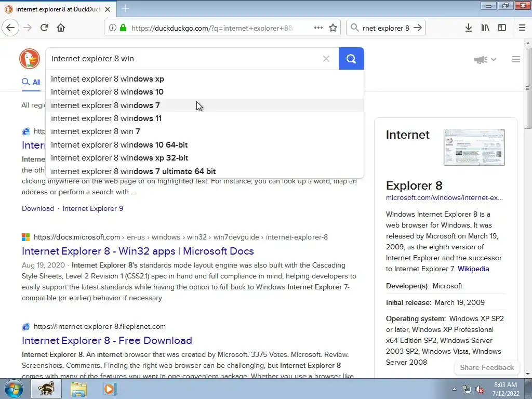Select suggestion 'internet explorer 8 windows 7'
The height and width of the screenshot is (399, 532).
(x=205, y=105)
